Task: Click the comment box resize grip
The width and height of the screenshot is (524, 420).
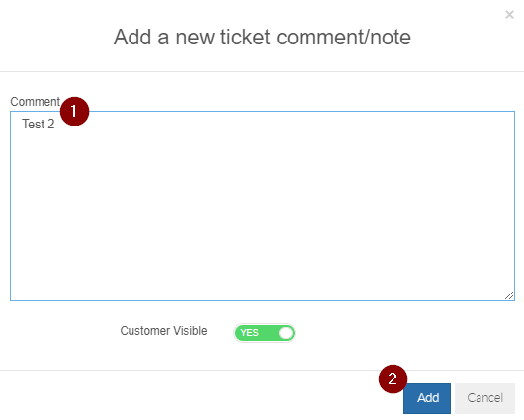Action: pos(509,295)
